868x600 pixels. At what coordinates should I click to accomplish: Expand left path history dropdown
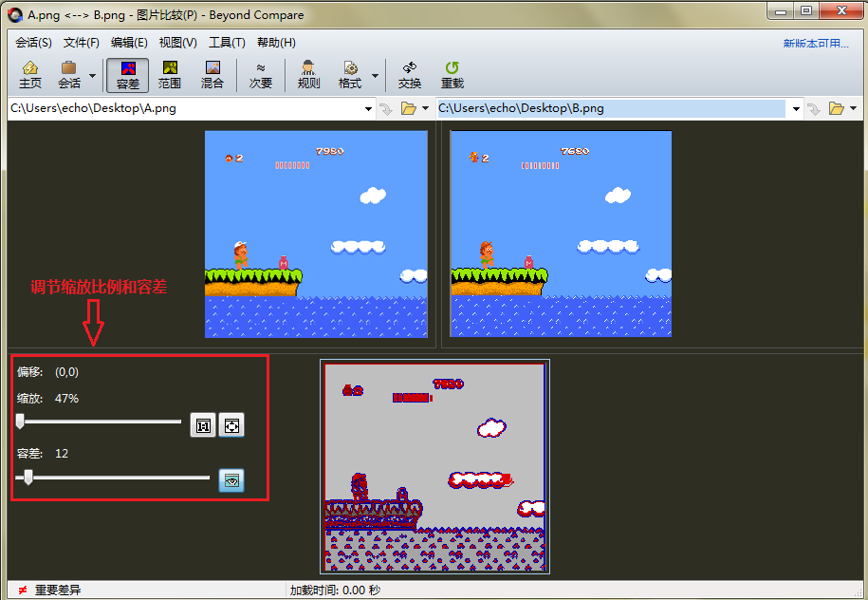click(368, 108)
